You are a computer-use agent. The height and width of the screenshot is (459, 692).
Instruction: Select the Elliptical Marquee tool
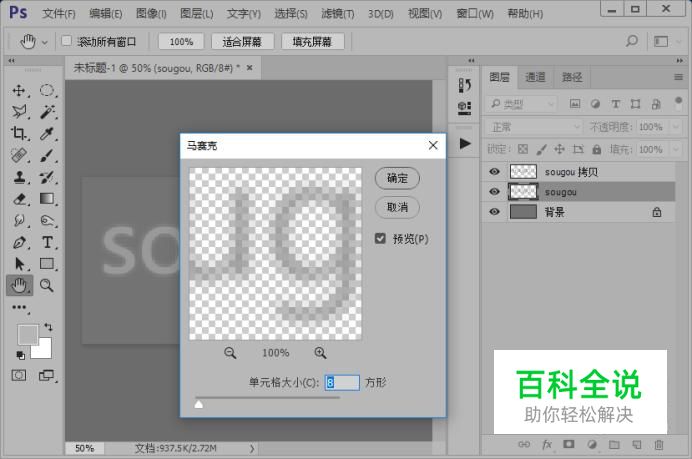(47, 90)
